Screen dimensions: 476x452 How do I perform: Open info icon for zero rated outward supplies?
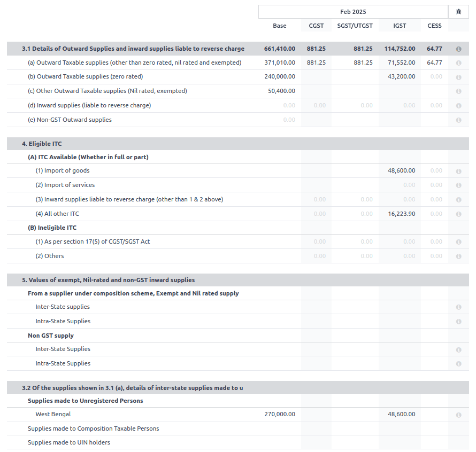458,76
